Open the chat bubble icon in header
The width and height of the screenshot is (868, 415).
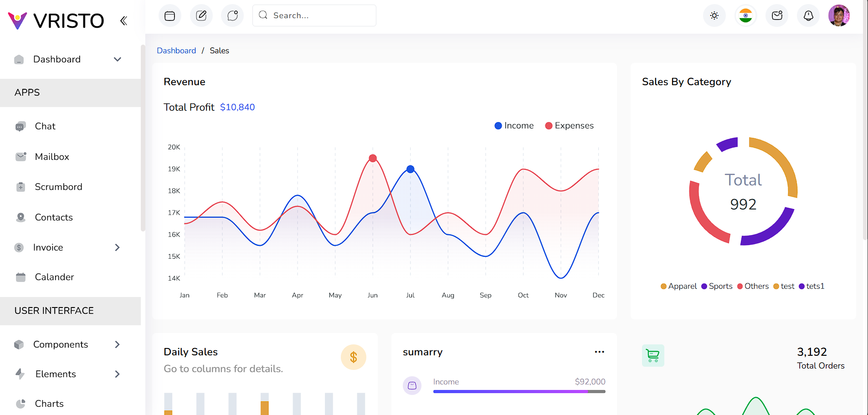(x=232, y=16)
